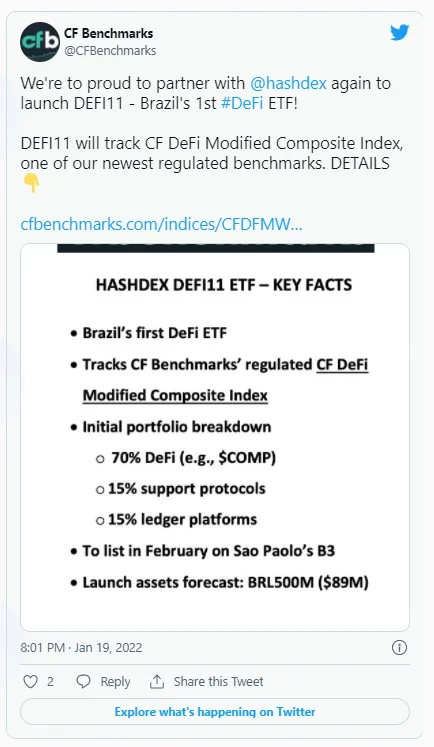The height and width of the screenshot is (747, 434).
Task: Follow the cfbenchmarks.com/indices link
Action: click(x=161, y=224)
